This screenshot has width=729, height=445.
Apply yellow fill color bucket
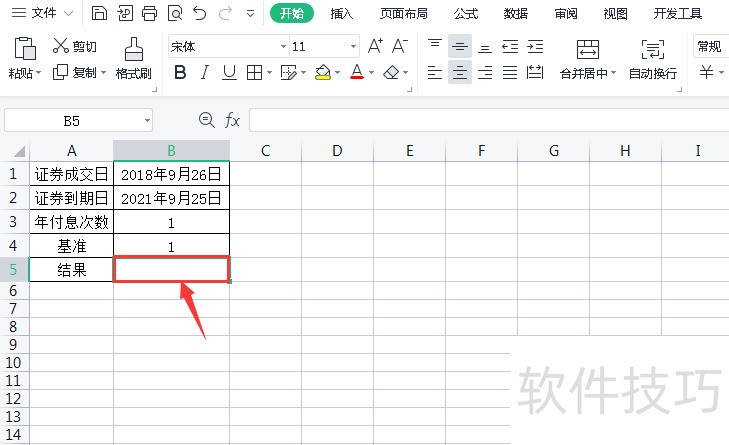[323, 73]
